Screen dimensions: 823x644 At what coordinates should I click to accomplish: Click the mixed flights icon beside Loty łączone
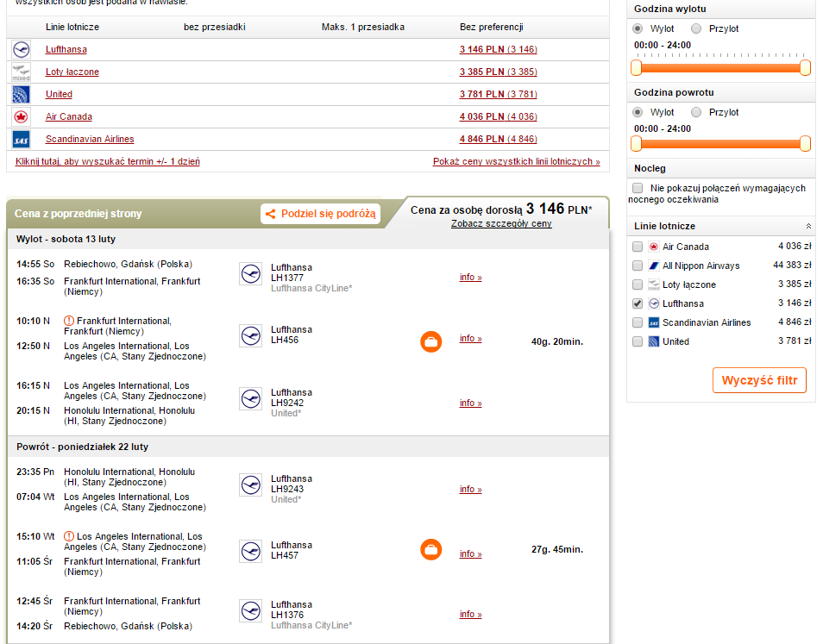21,72
